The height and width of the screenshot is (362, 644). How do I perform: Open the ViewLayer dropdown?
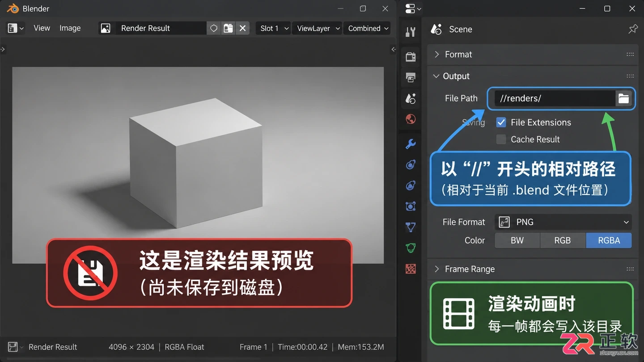[x=317, y=28]
